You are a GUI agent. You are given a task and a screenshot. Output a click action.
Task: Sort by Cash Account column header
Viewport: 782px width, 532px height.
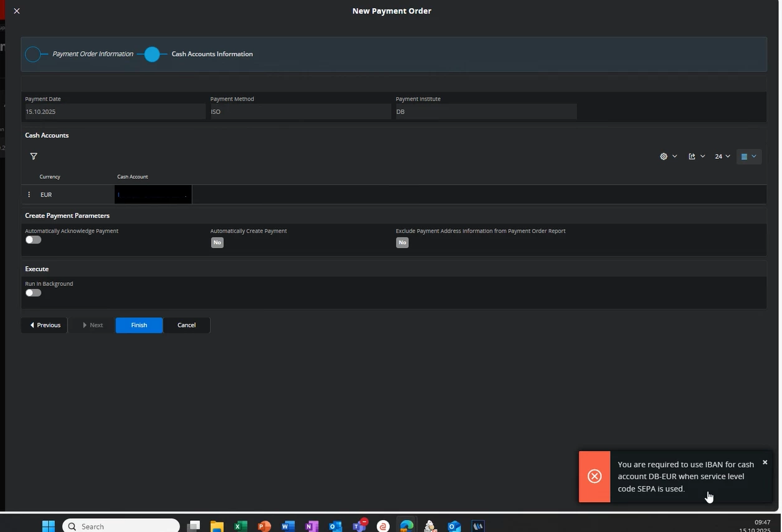pos(133,177)
